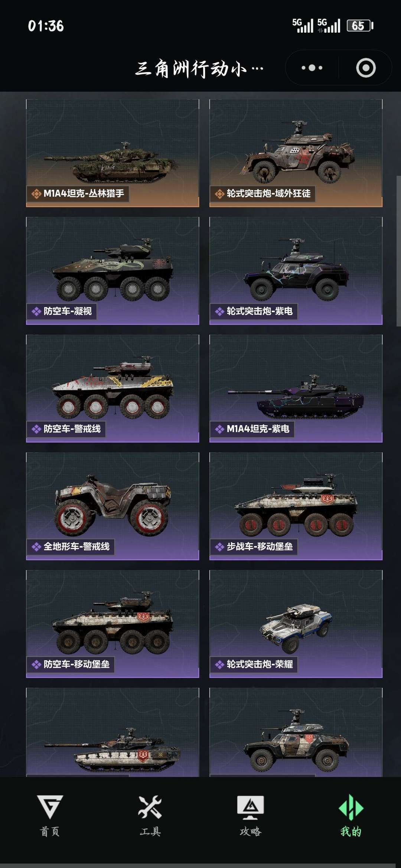The width and height of the screenshot is (401, 868).
Task: Select the 轮式突击炮-域外狂徒 vehicle skin
Action: click(296, 153)
